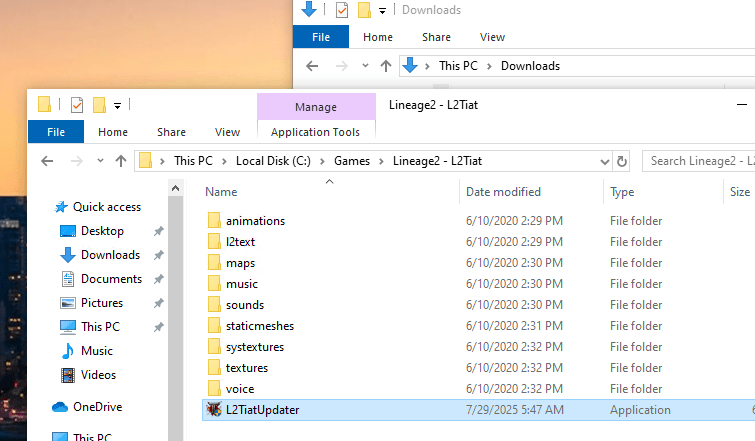Open the recent locations dropdown arrow
Viewport: 755px width, 441px height.
99,161
